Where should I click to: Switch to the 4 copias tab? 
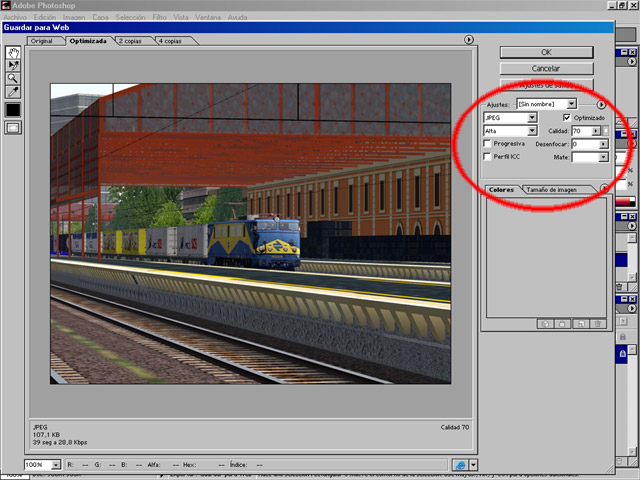tap(170, 41)
